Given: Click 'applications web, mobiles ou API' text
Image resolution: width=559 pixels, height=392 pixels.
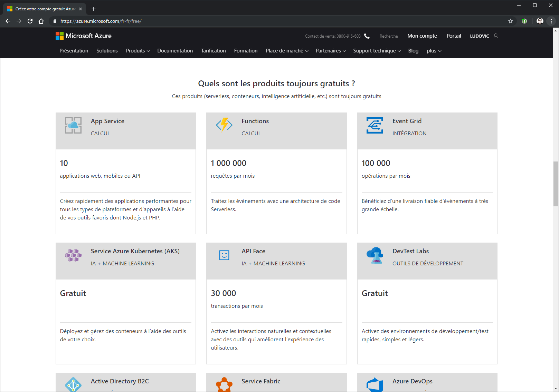Looking at the screenshot, I should coord(100,176).
